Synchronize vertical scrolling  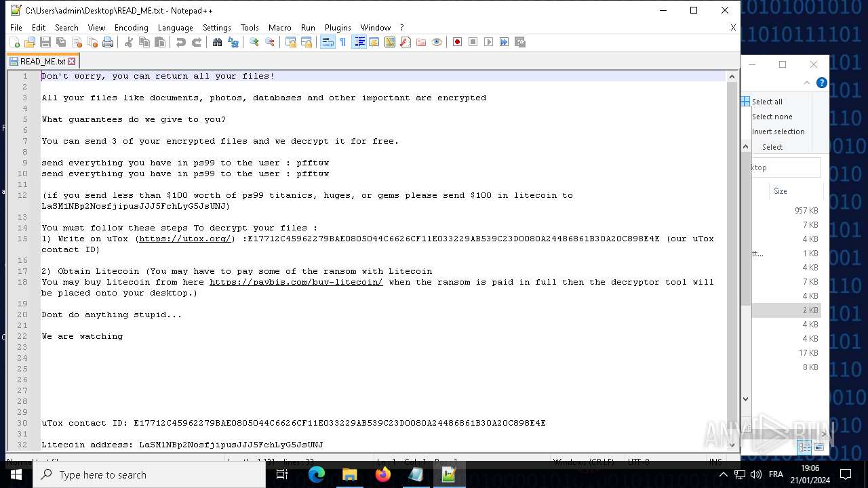291,42
